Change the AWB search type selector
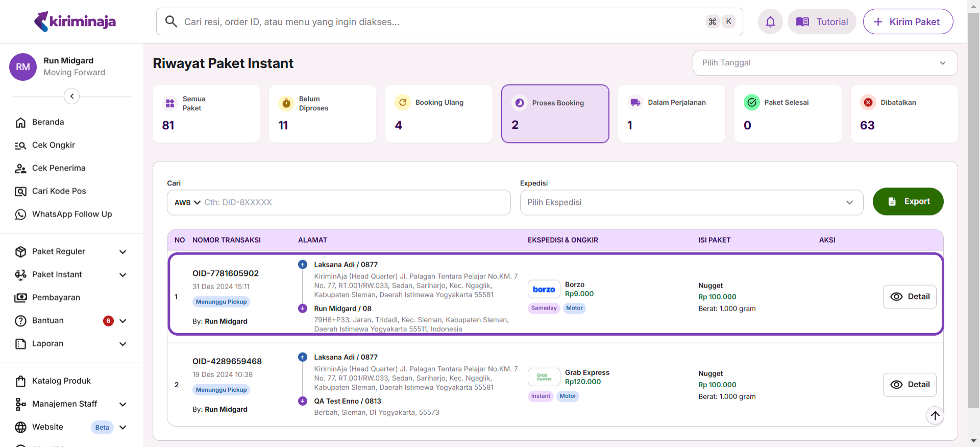This screenshot has width=980, height=447. tap(187, 202)
